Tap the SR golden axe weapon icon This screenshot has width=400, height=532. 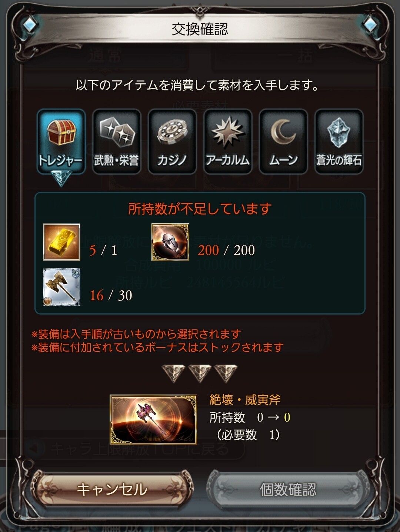pos(61,287)
